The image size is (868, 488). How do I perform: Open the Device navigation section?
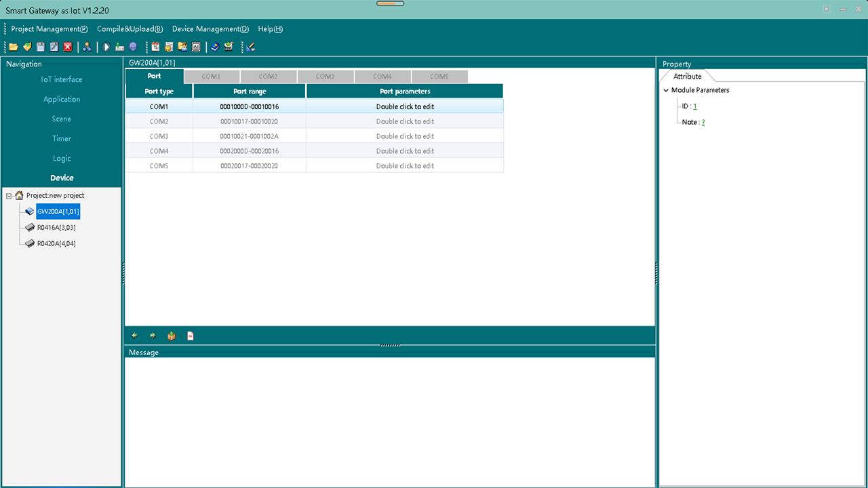tap(62, 178)
